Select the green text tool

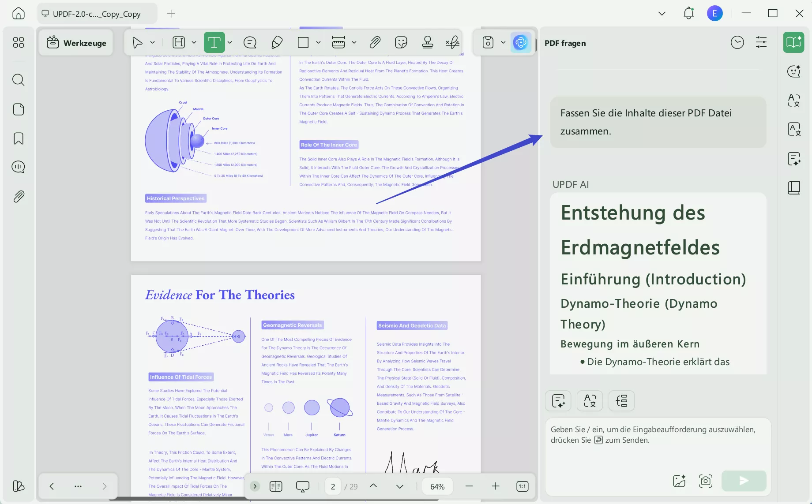coord(214,43)
